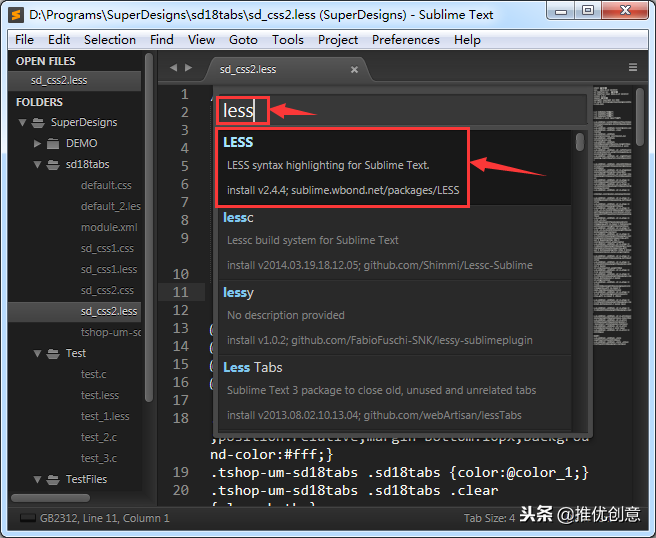The height and width of the screenshot is (538, 656).
Task: Collapse the Test folder arrow
Action: pos(37,354)
